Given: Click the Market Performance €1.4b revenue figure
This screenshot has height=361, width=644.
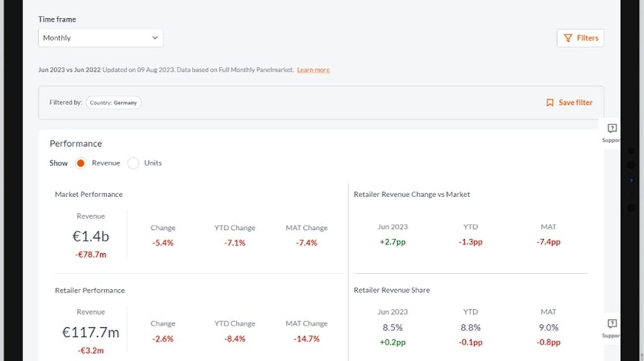Looking at the screenshot, I should (x=91, y=237).
